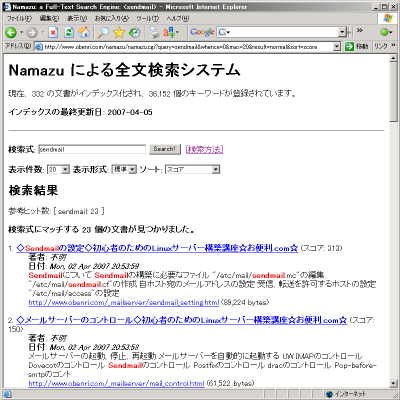
Task: Click the (スコア: 313) score text
Action: pyautogui.click(x=321, y=248)
